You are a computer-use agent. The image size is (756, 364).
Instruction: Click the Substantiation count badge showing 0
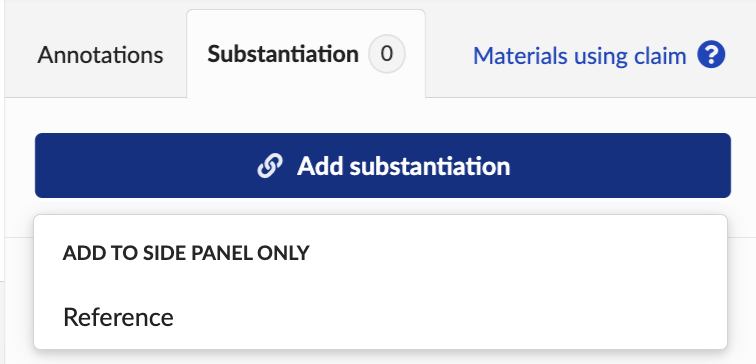point(387,54)
